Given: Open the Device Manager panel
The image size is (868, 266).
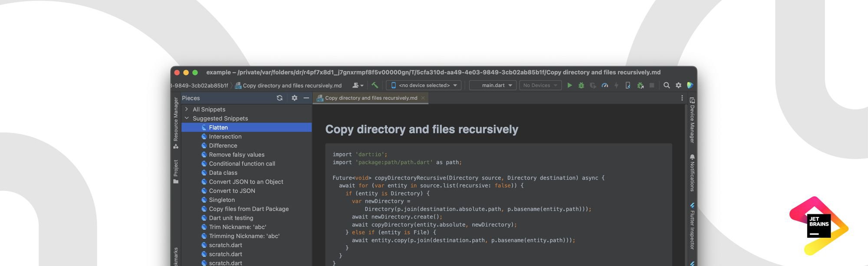Looking at the screenshot, I should (x=692, y=120).
